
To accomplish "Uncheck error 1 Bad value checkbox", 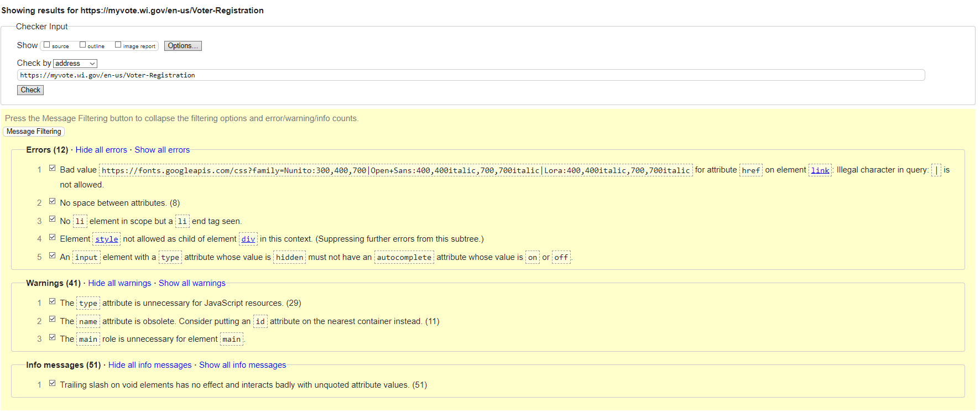I will [53, 168].
